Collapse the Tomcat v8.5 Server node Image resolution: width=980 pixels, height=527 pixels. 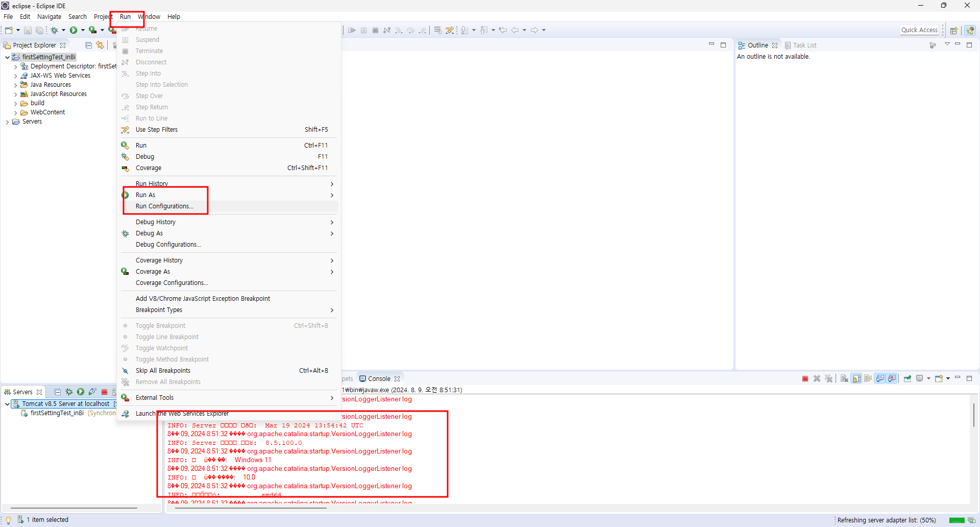[x=7, y=404]
